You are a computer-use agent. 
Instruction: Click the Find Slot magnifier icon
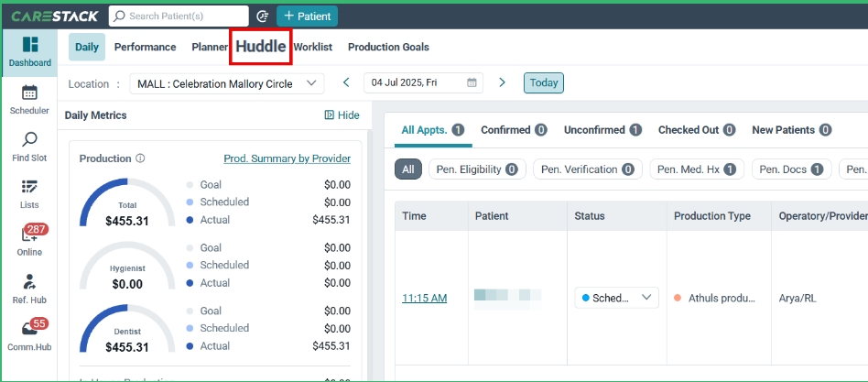(x=29, y=139)
